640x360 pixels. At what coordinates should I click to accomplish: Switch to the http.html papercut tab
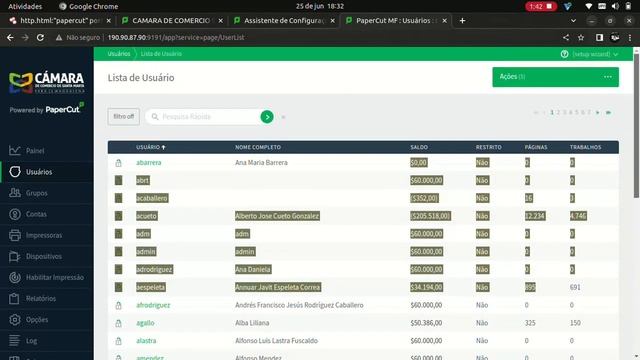(x=60, y=20)
